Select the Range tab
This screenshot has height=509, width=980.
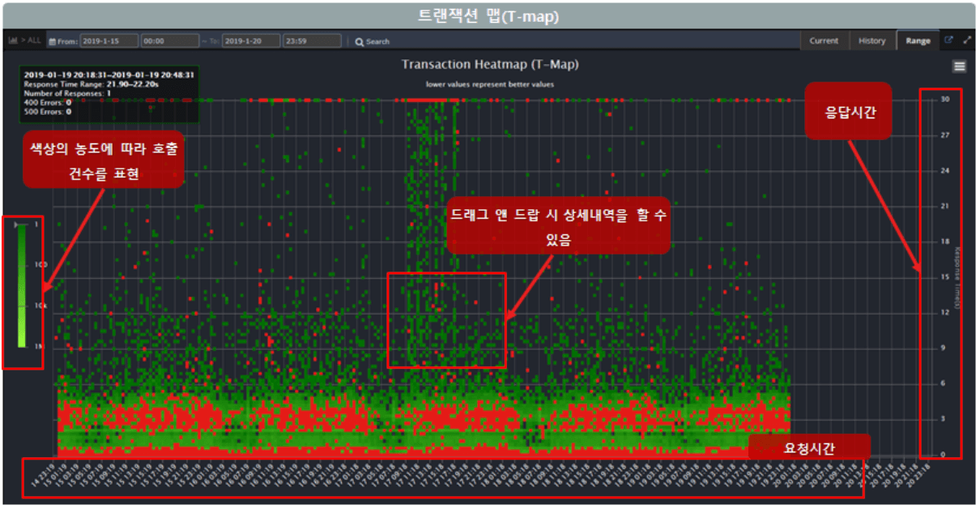918,41
